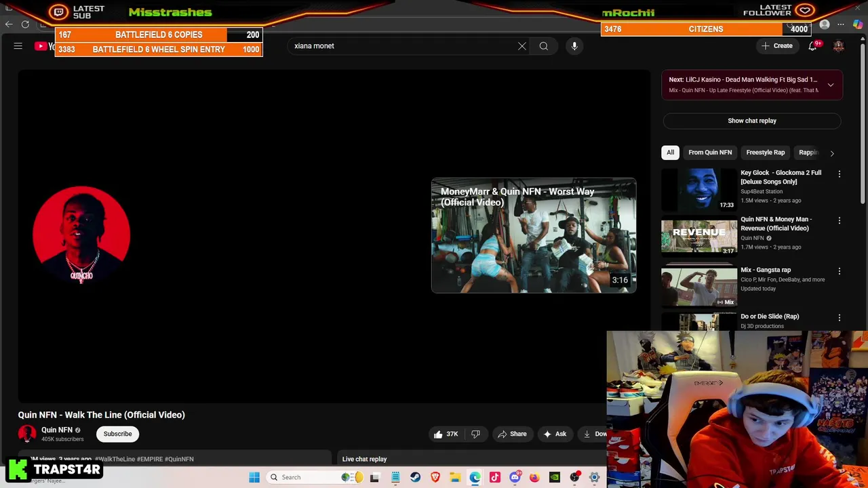This screenshot has height=488, width=868.
Task: Open the NVIDIA app from the taskbar
Action: pos(555,477)
